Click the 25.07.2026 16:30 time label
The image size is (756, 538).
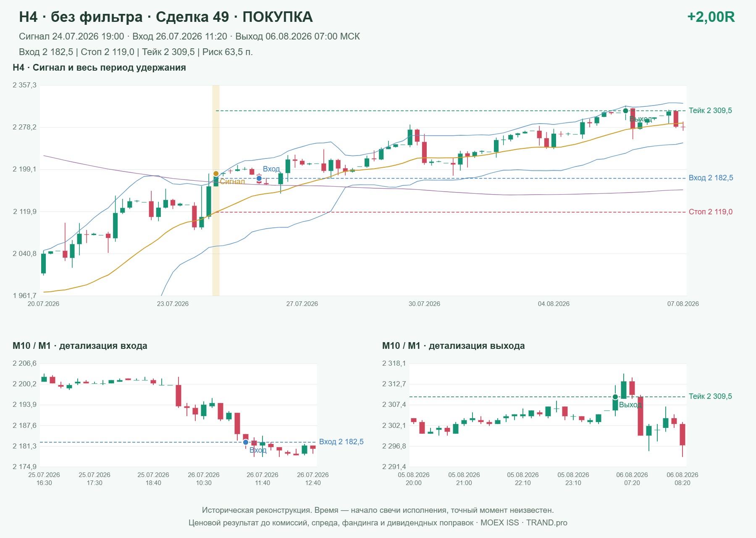44,479
